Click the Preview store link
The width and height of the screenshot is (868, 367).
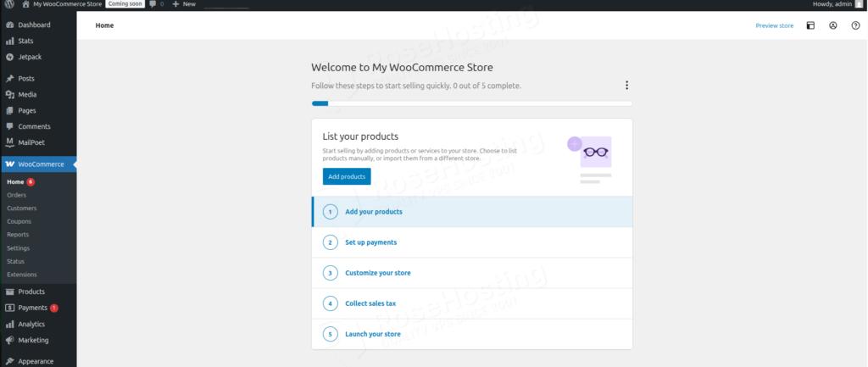pos(775,26)
